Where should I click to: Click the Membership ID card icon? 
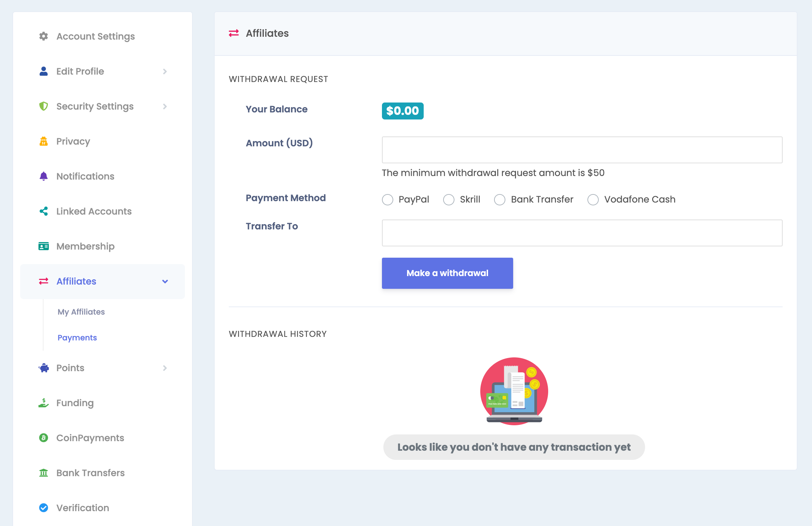(43, 246)
